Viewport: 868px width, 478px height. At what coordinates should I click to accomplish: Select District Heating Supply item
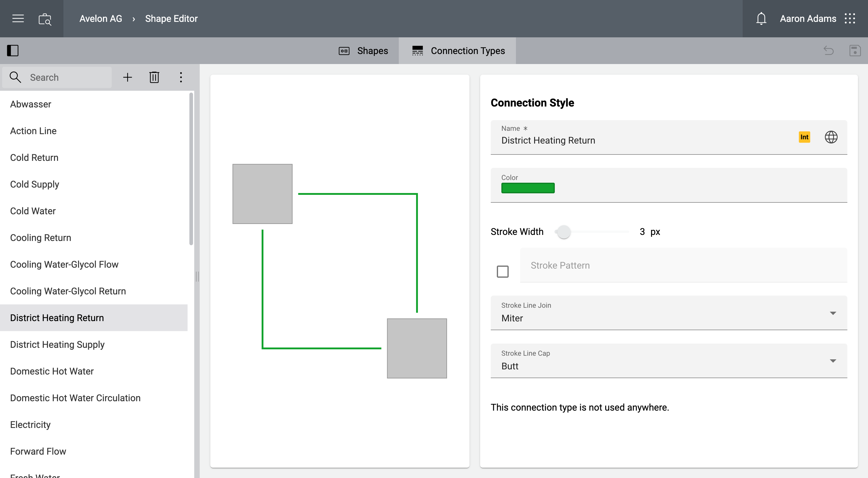94,344
